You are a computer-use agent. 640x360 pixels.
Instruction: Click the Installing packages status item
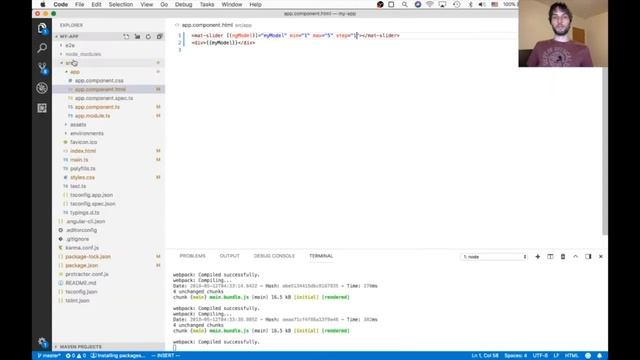tap(118, 356)
